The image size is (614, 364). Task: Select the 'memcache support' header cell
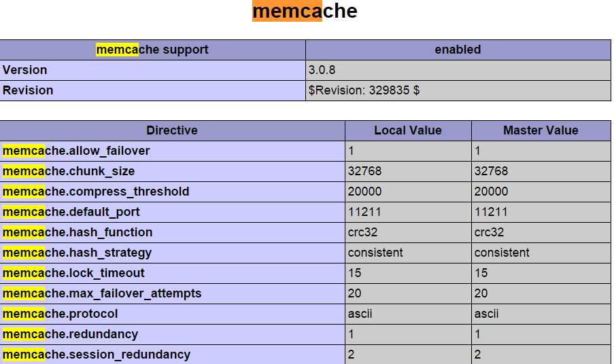click(152, 50)
